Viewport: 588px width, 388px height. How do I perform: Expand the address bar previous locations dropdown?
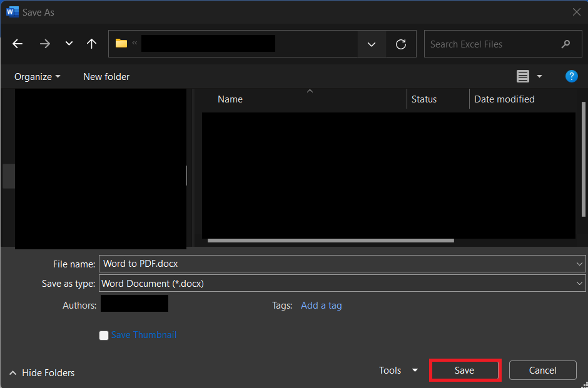(x=372, y=44)
